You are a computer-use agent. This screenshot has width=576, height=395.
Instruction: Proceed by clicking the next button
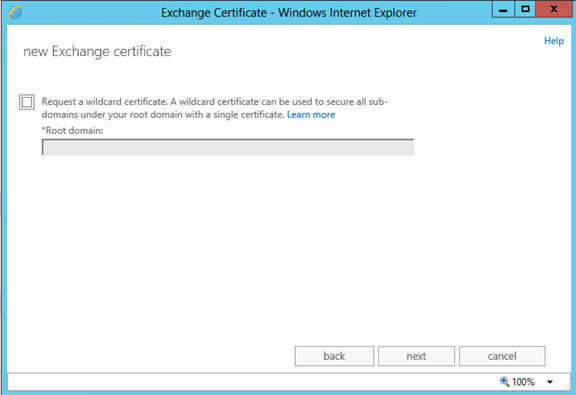tap(416, 356)
